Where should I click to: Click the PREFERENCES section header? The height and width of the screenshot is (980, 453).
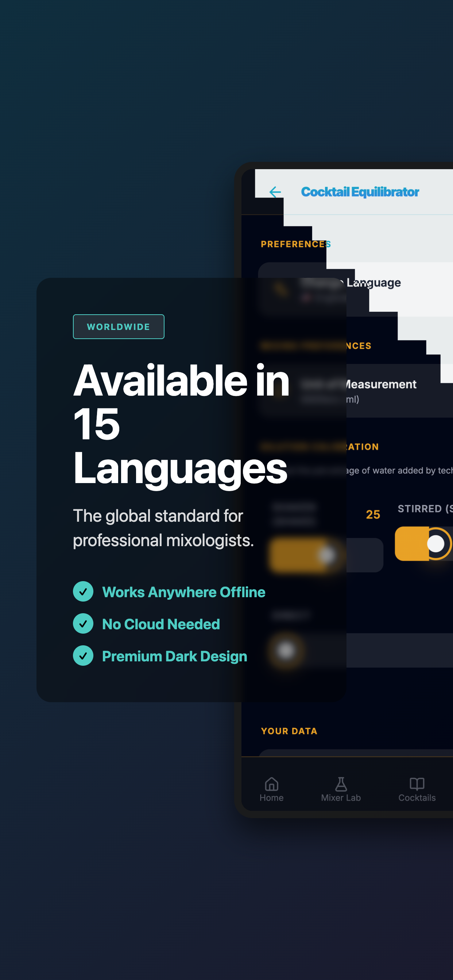click(x=295, y=244)
